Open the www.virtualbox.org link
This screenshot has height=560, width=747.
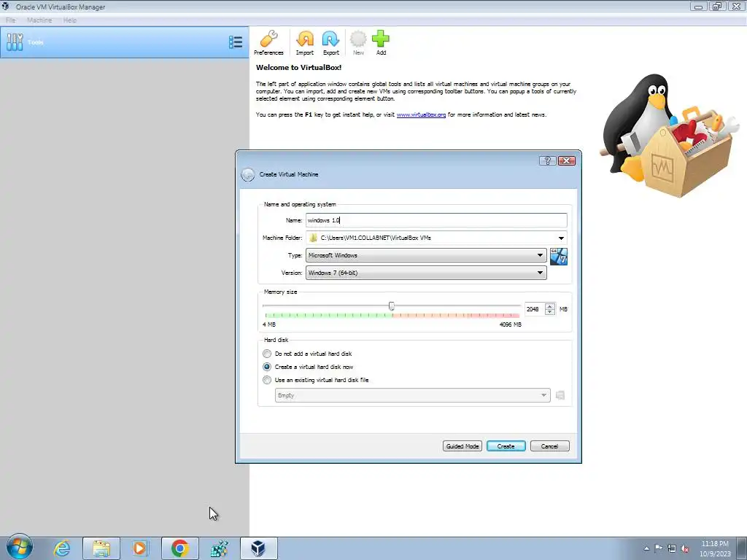tap(421, 114)
